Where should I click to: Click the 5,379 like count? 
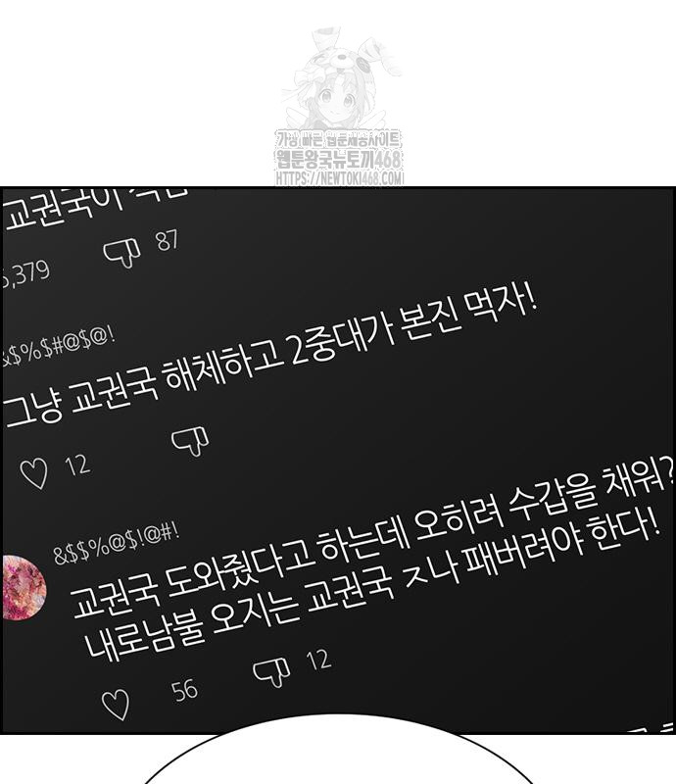(x=25, y=274)
